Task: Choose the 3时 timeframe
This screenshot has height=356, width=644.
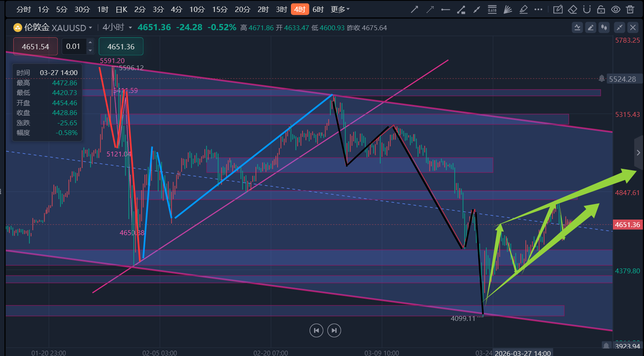Action: click(x=281, y=9)
